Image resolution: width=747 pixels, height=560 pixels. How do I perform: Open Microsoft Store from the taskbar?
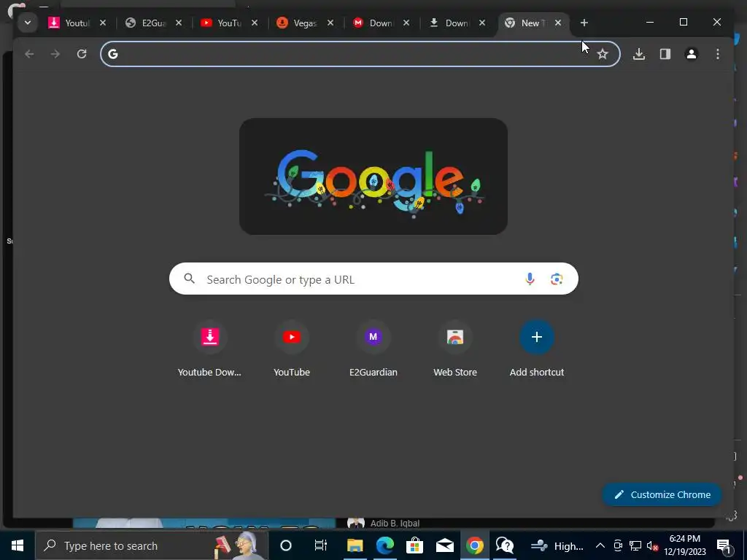(415, 545)
